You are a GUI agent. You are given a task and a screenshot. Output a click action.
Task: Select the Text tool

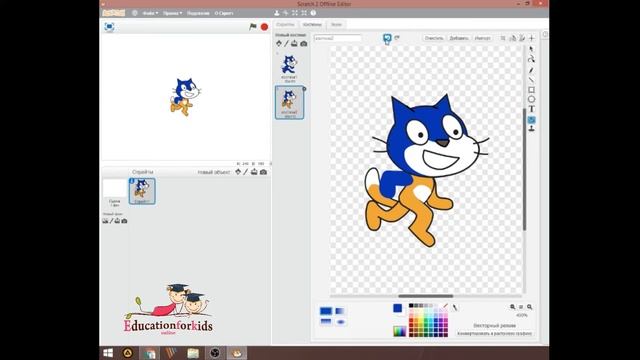531,109
